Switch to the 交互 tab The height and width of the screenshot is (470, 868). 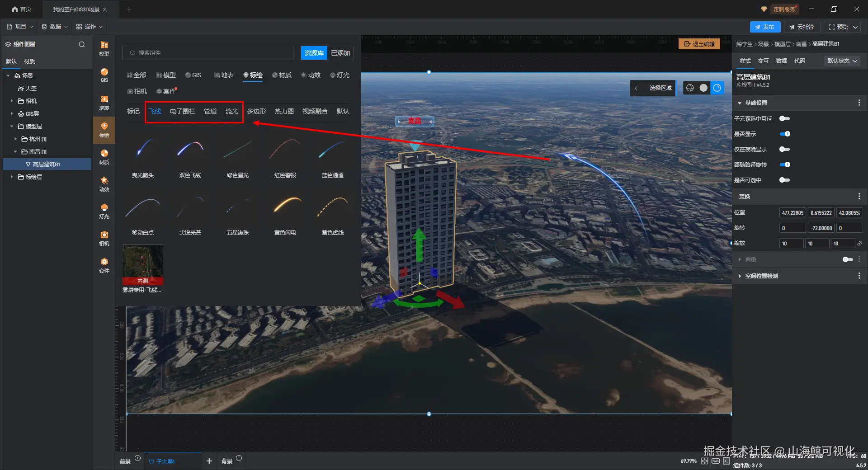(x=763, y=61)
